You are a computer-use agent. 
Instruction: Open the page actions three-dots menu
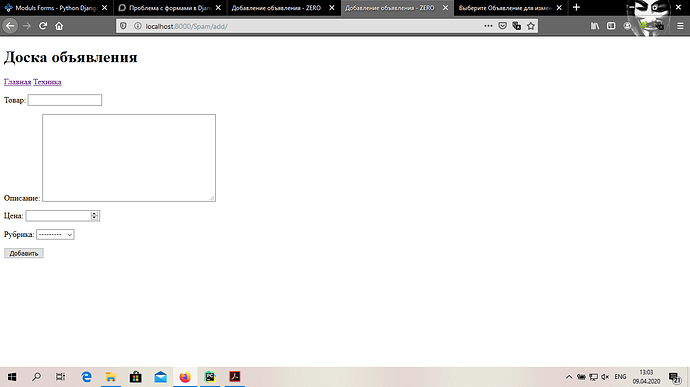[488, 26]
